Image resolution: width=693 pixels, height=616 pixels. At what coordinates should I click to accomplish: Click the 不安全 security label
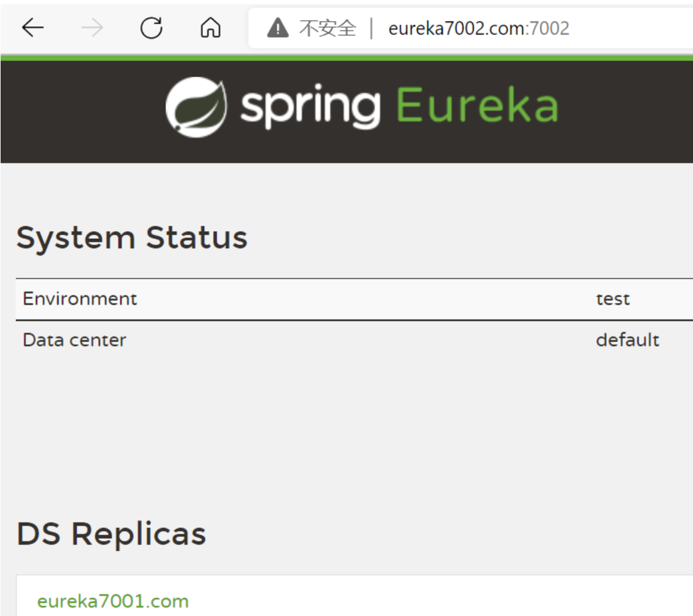pyautogui.click(x=327, y=28)
